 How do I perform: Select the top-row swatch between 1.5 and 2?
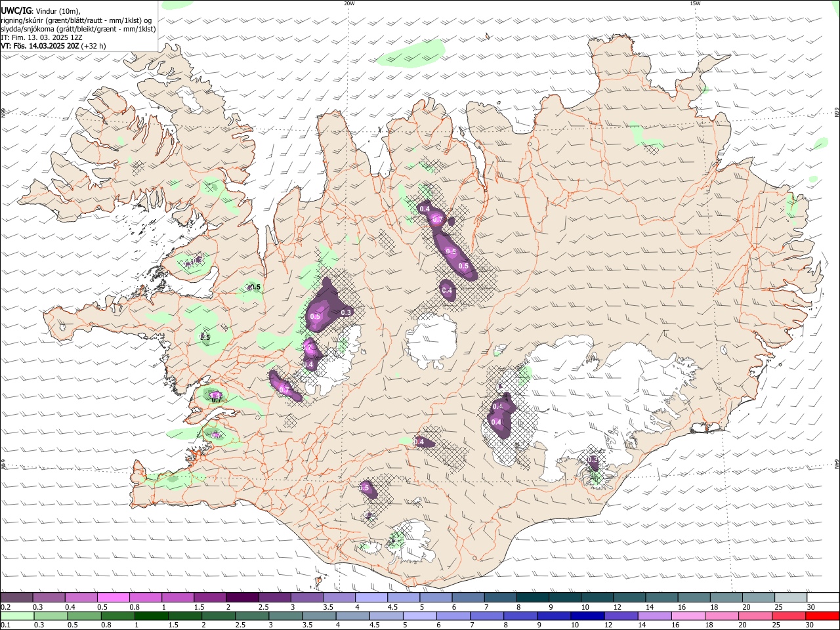pos(210,597)
